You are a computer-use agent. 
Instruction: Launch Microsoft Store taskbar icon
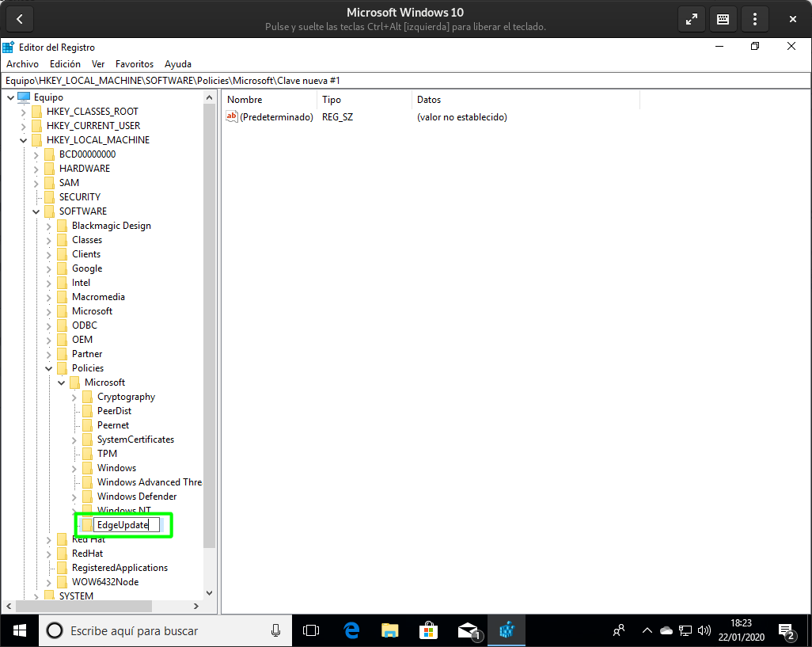(x=428, y=630)
